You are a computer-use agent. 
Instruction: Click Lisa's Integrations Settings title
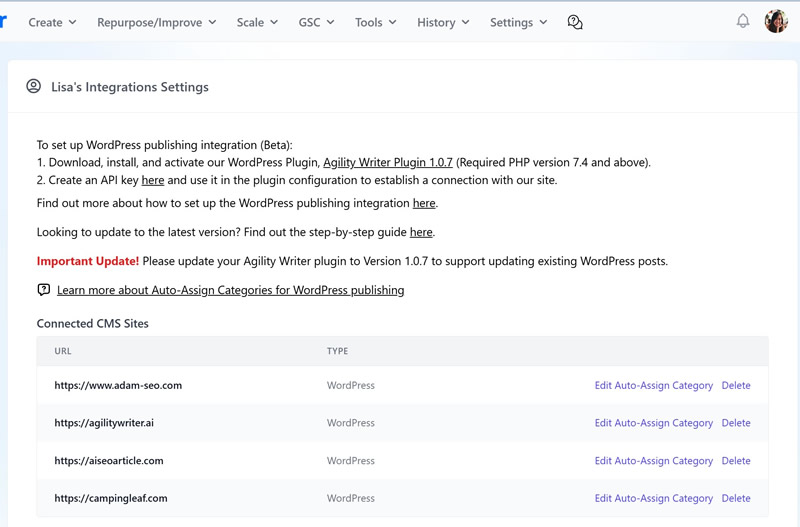[130, 87]
